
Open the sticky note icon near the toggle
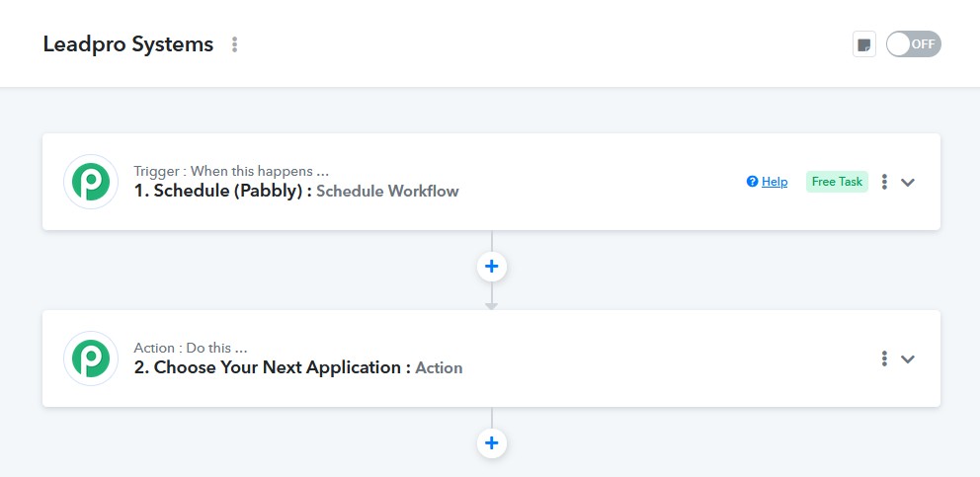click(863, 44)
